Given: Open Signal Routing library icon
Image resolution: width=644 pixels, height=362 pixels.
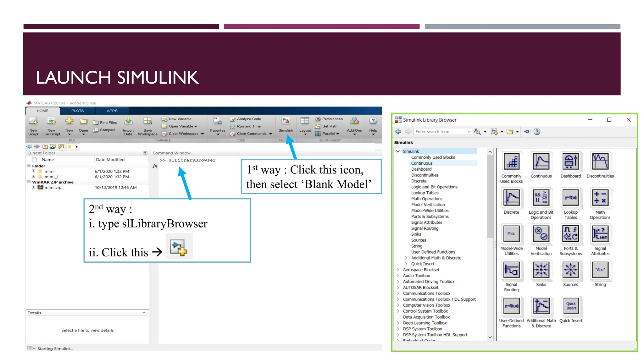Looking at the screenshot, I should point(511,270).
